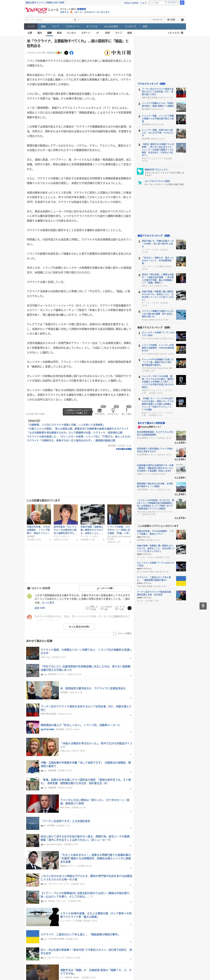Image resolution: width=210 pixels, height=980 pixels.
Task: Open ミサイル96発を破壊 recommended article
Action: pos(96,915)
